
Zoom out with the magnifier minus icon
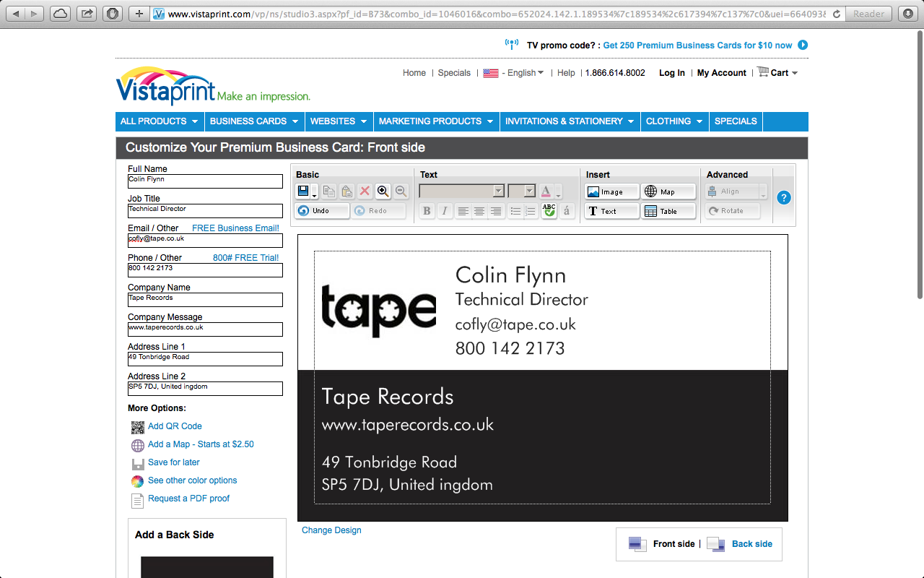(401, 191)
